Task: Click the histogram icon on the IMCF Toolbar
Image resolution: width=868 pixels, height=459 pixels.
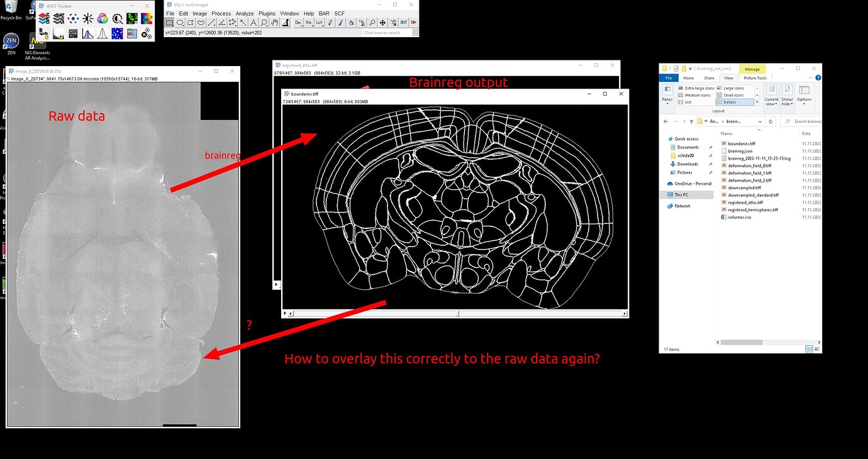Action: tap(58, 34)
